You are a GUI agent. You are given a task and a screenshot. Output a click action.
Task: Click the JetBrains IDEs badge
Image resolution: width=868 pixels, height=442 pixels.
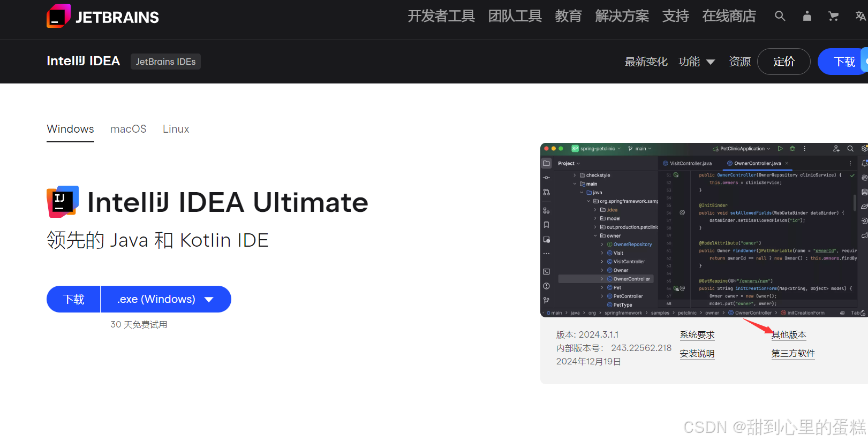165,62
